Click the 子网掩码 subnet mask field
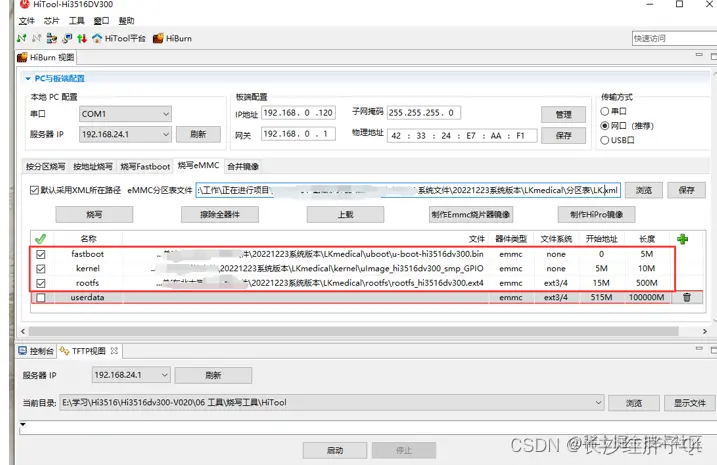This screenshot has width=717, height=465. tap(424, 113)
